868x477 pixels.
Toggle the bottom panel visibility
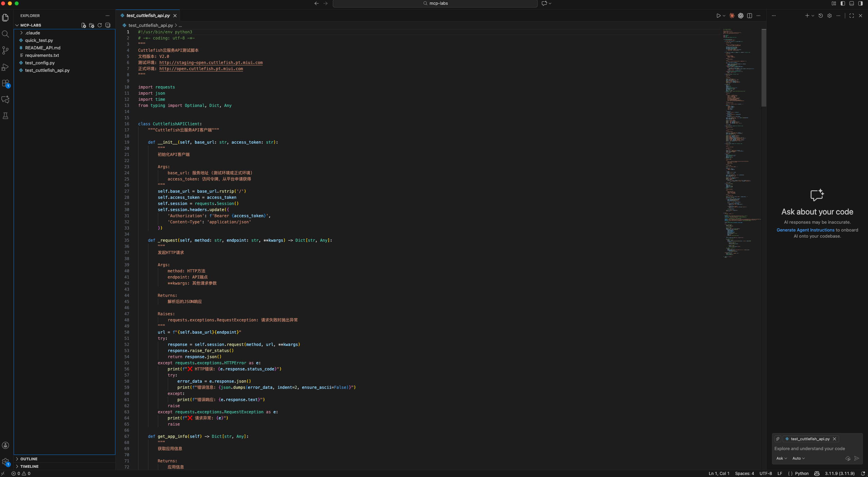[x=852, y=3]
